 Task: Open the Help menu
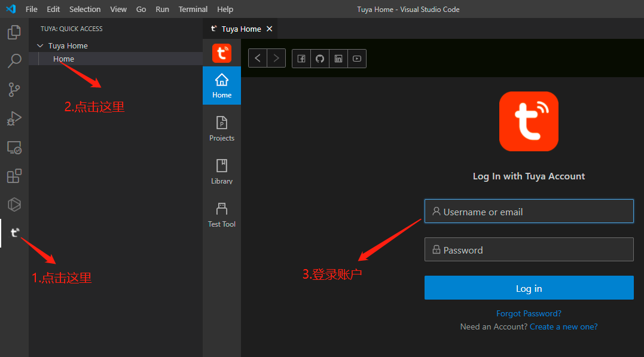coord(225,9)
